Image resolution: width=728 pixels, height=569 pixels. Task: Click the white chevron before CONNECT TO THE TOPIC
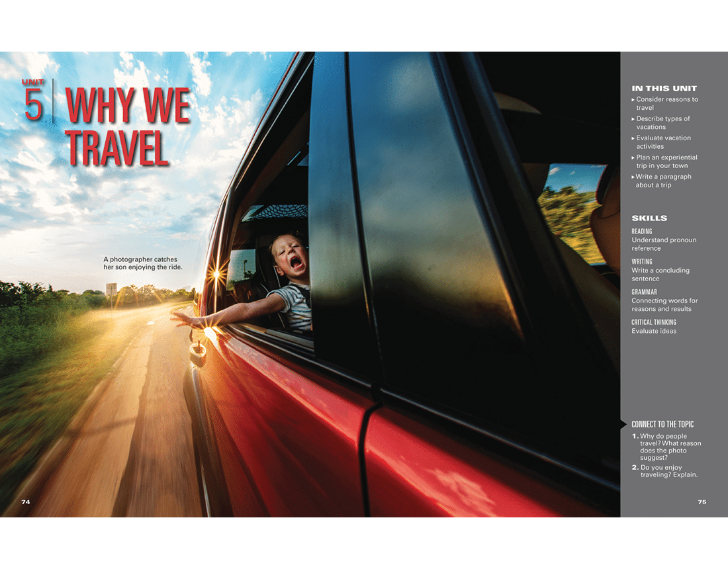point(623,424)
